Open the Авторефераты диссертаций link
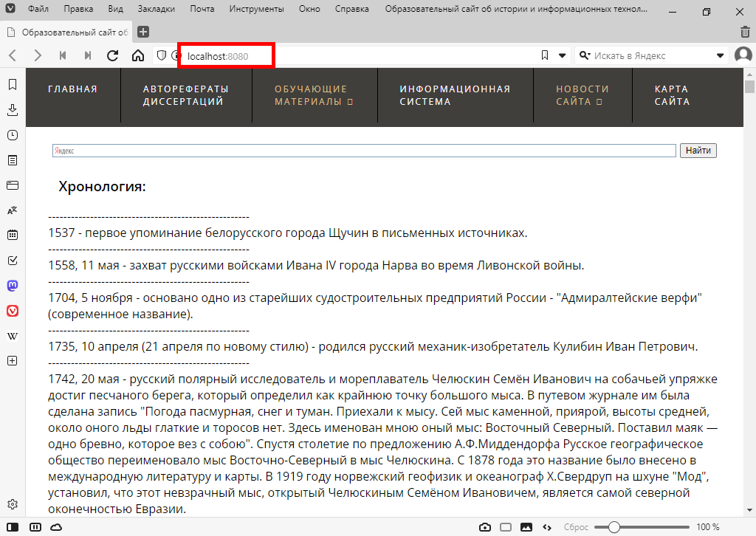Screen dimensions: 756x536 click(185, 95)
